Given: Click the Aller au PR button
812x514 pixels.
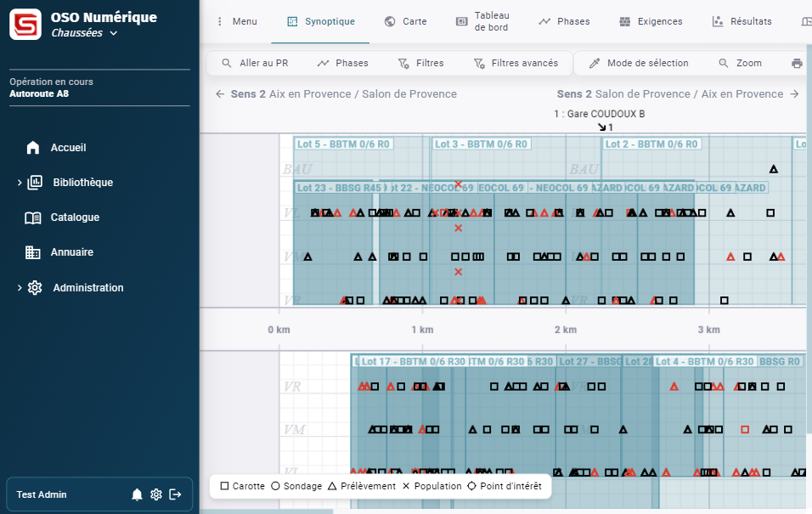Looking at the screenshot, I should pyautogui.click(x=255, y=64).
